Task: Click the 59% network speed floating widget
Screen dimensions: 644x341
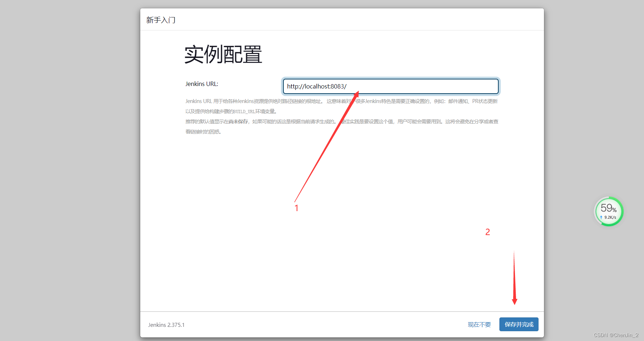Action: click(608, 211)
